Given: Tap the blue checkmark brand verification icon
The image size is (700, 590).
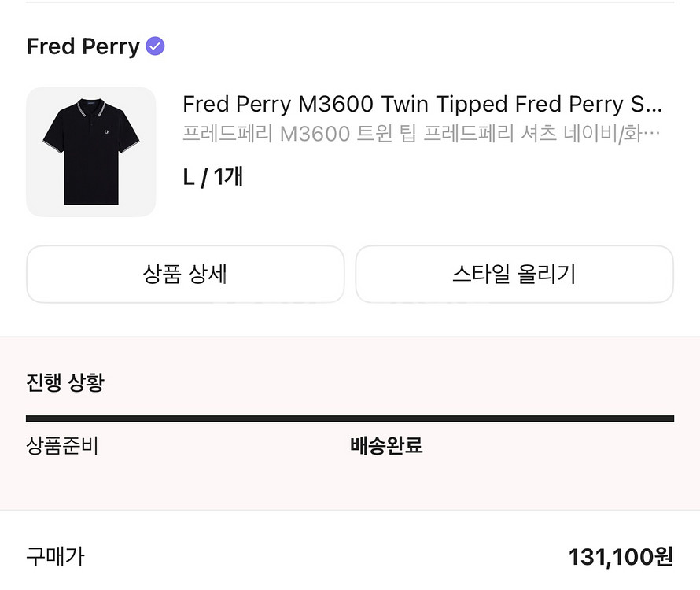Looking at the screenshot, I should coord(154,46).
